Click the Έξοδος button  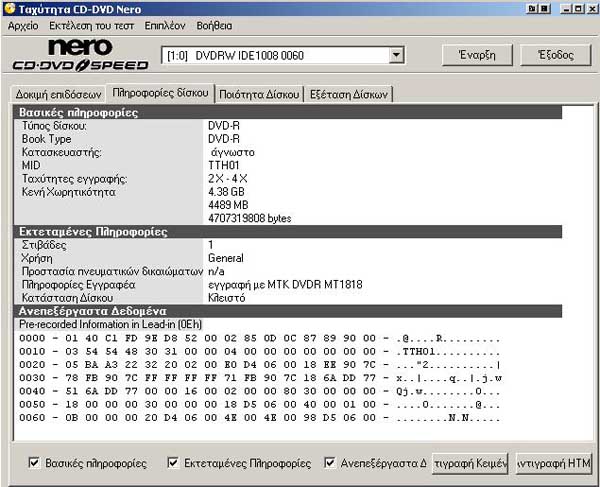pyautogui.click(x=556, y=55)
